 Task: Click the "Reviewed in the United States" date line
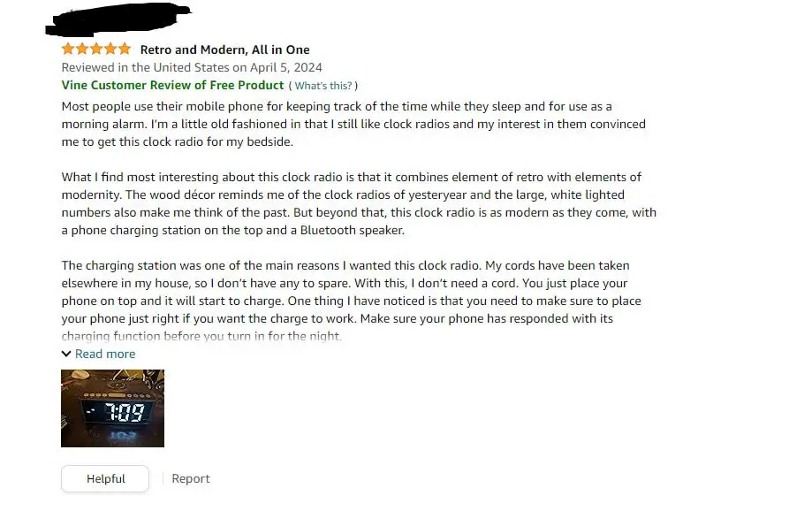tap(192, 67)
